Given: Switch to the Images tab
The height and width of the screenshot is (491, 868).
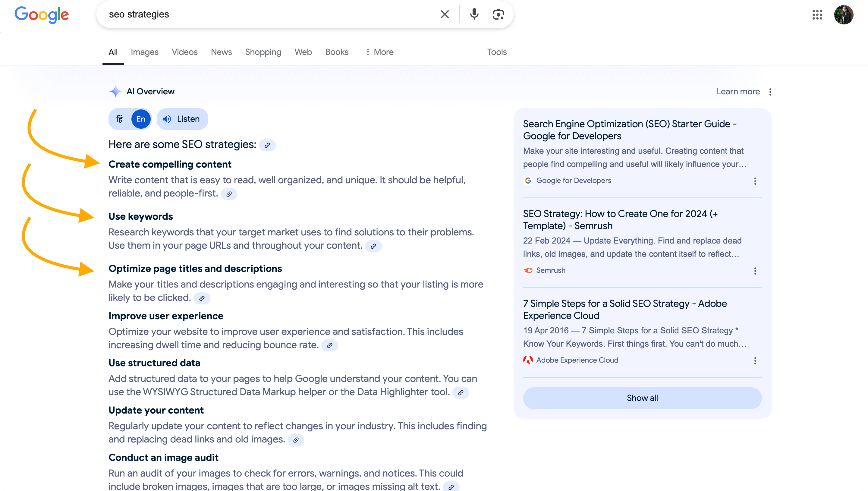Looking at the screenshot, I should pyautogui.click(x=144, y=52).
